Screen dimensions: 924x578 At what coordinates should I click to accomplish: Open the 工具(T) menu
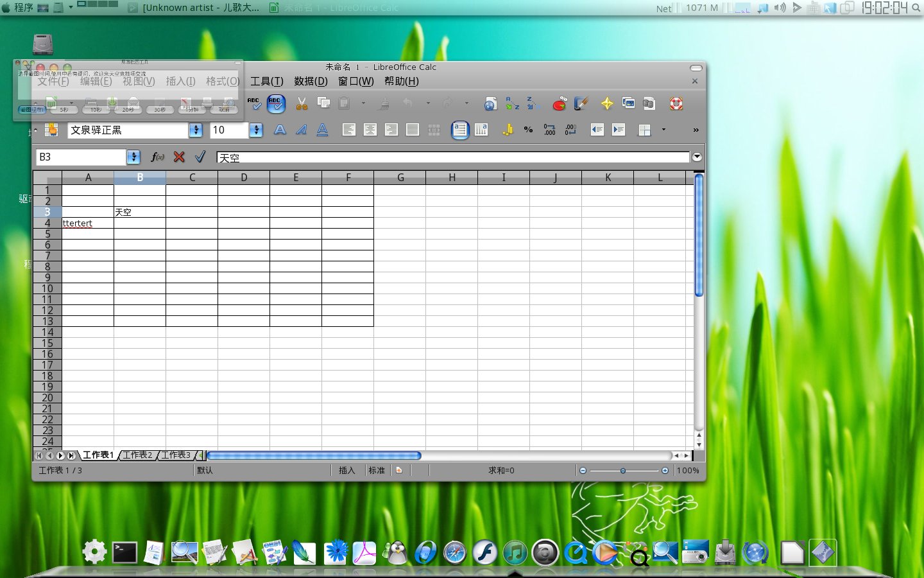(x=267, y=82)
